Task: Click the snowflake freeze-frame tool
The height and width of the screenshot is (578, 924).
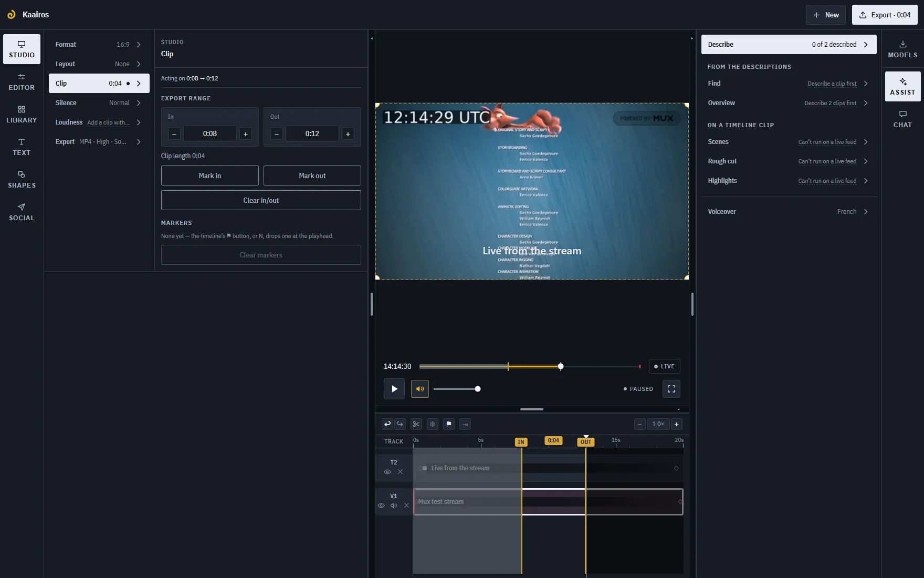Action: coord(433,424)
